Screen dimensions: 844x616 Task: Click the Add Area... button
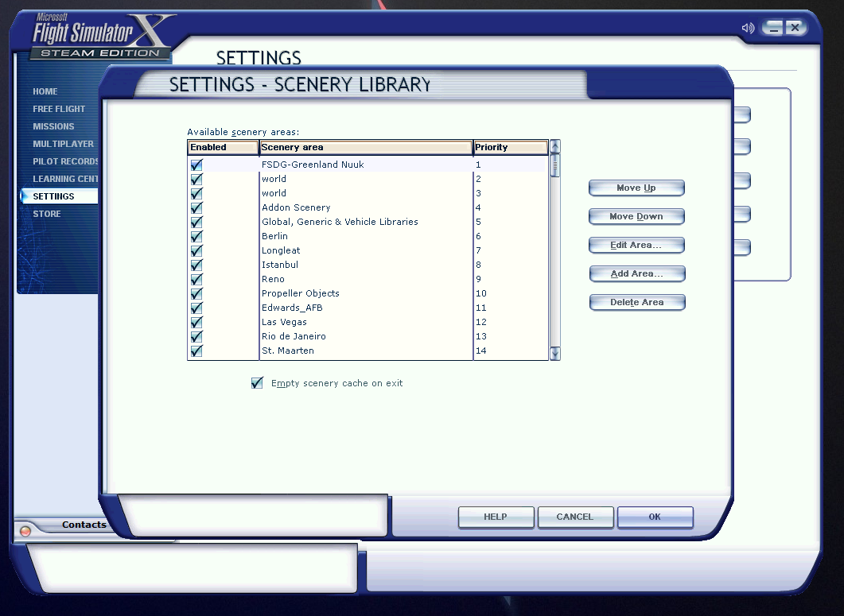[x=636, y=273]
